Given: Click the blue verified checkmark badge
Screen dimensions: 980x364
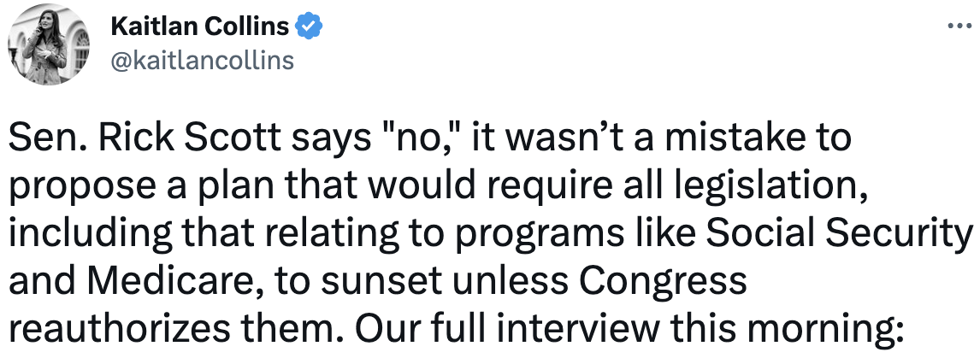Looking at the screenshot, I should point(309,26).
